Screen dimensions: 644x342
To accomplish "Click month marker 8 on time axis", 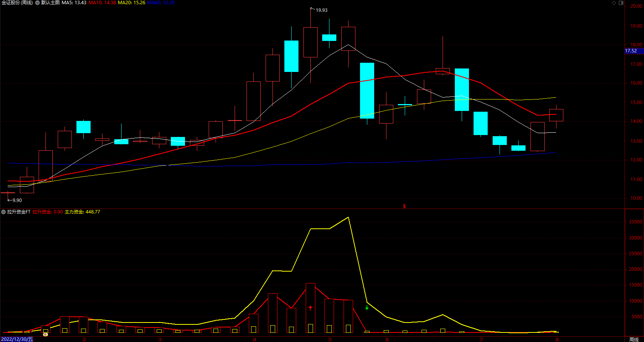I will click(557, 340).
